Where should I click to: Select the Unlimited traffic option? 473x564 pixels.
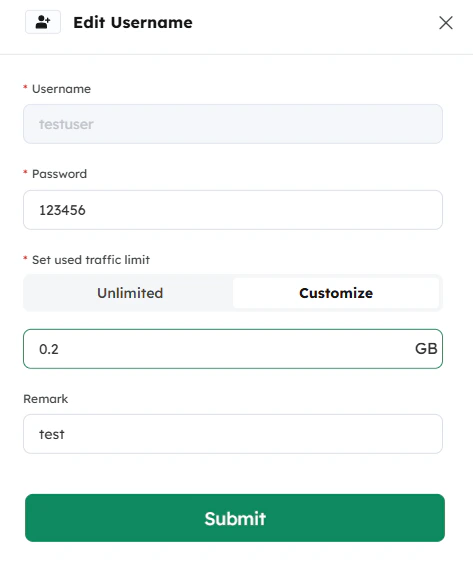point(130,293)
